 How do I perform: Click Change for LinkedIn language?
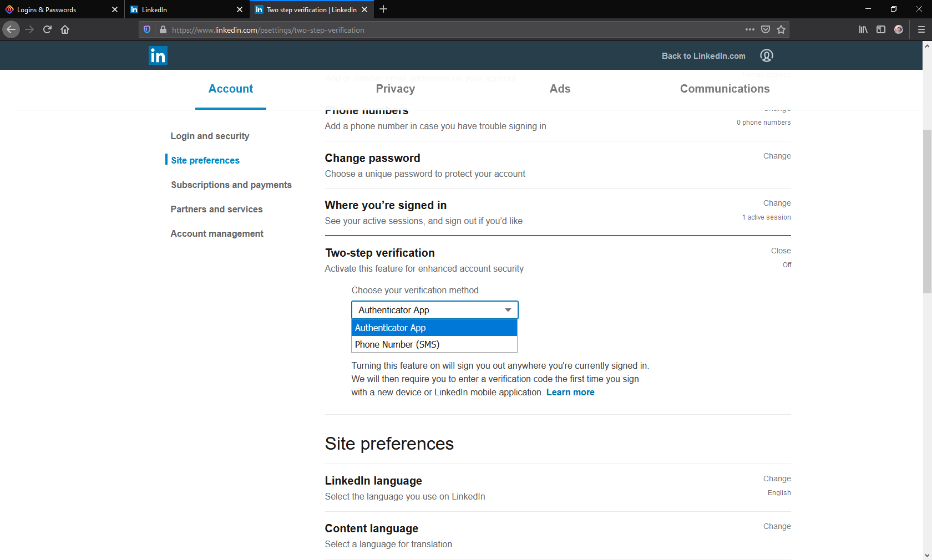coord(777,478)
